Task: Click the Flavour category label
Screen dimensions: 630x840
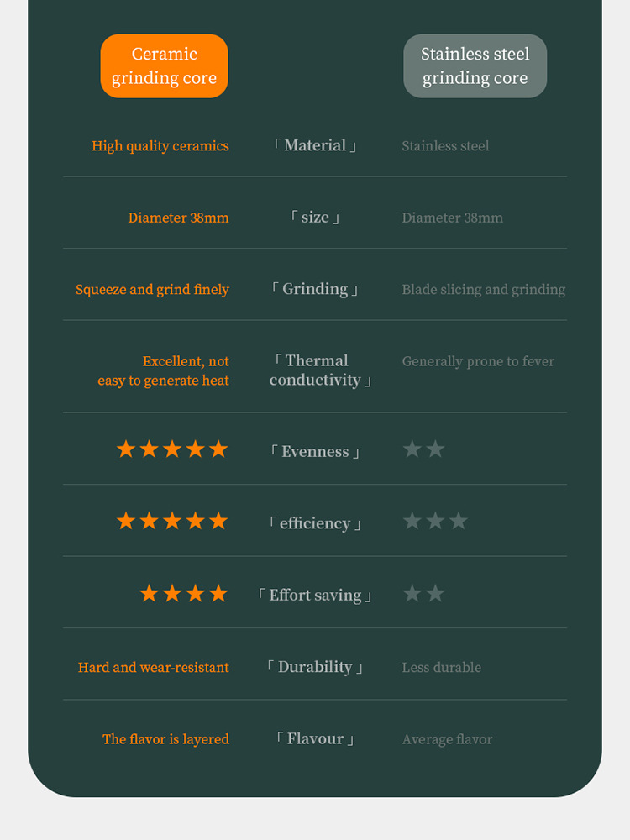Action: coord(315,739)
